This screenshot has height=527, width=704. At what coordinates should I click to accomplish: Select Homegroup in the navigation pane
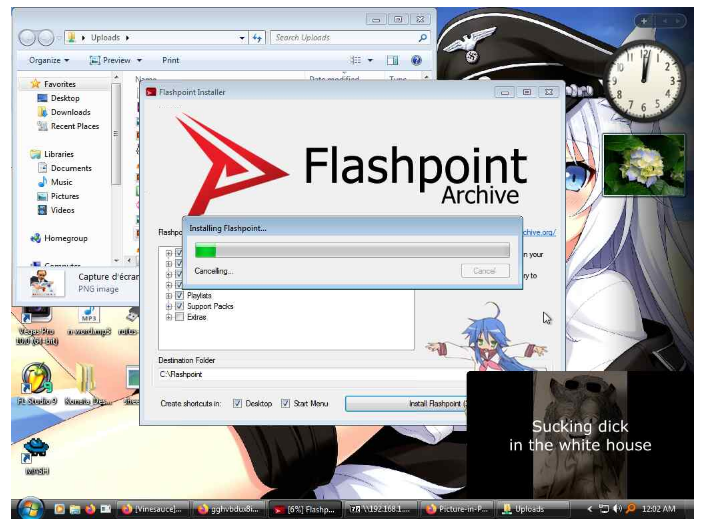66,238
